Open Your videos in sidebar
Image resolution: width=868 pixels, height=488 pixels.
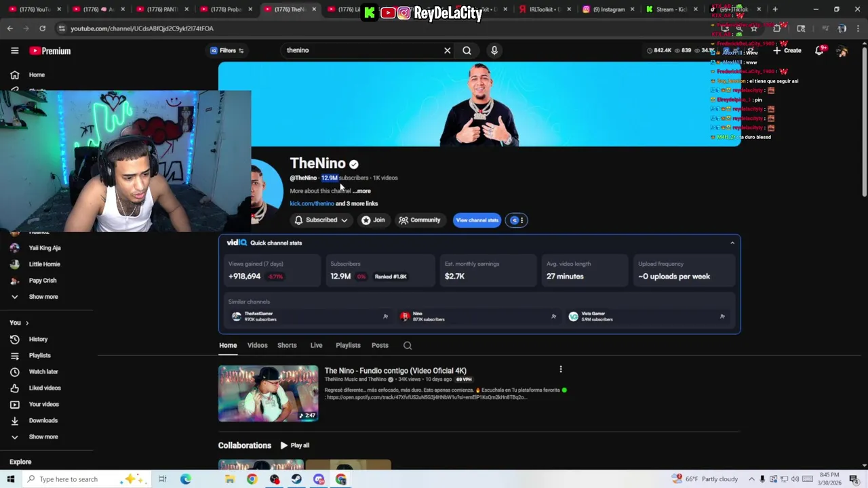point(43,404)
